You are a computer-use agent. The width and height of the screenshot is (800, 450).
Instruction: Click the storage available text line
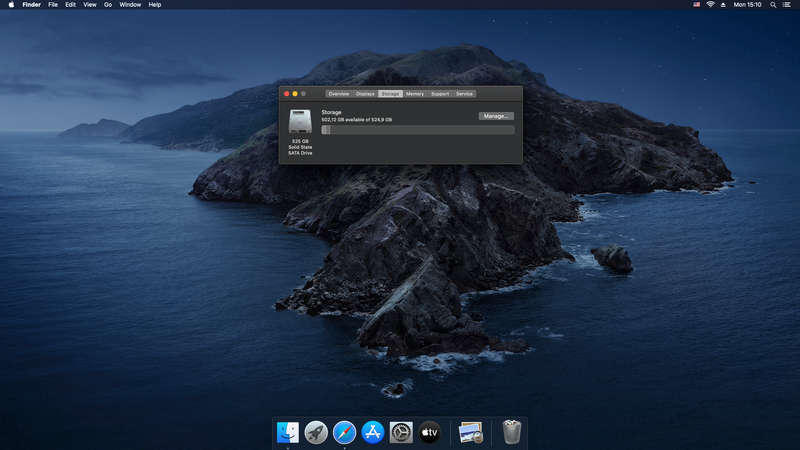coord(357,120)
